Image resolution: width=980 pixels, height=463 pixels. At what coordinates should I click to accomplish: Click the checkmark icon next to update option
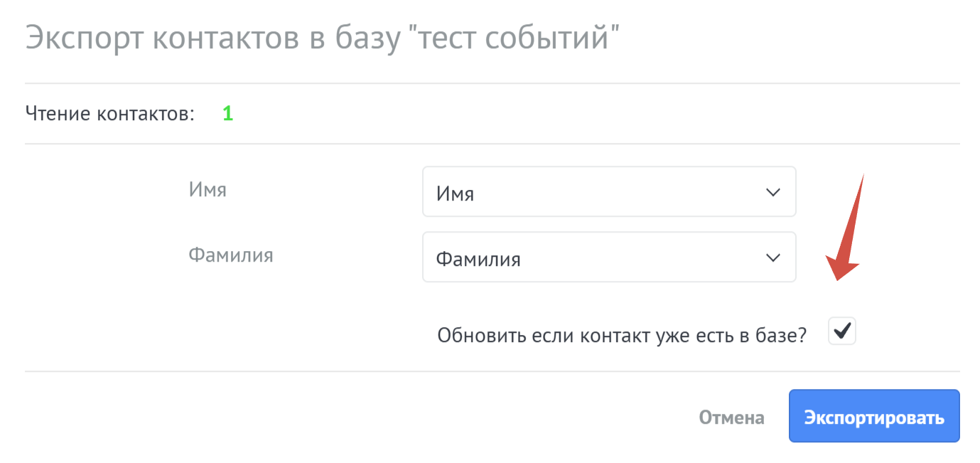842,331
